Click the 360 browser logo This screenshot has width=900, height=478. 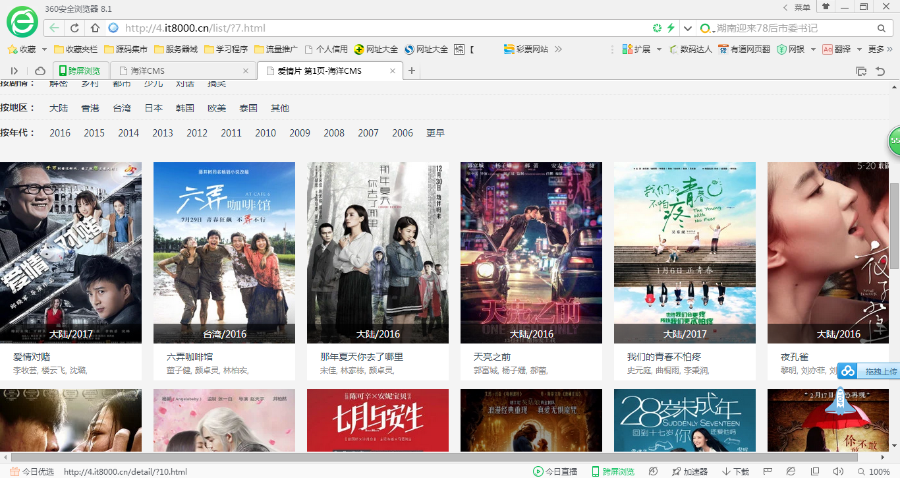22,22
